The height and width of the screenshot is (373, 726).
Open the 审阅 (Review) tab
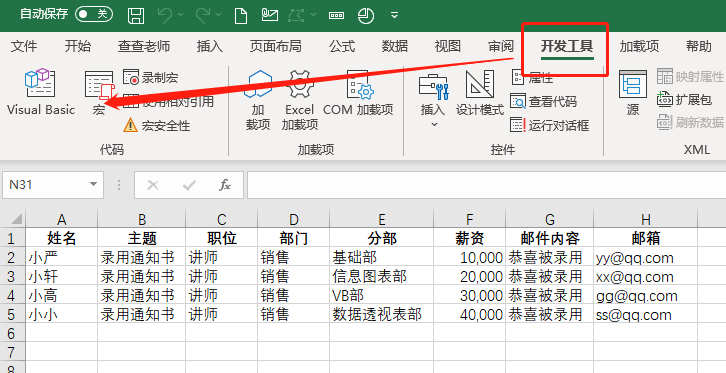(x=501, y=46)
